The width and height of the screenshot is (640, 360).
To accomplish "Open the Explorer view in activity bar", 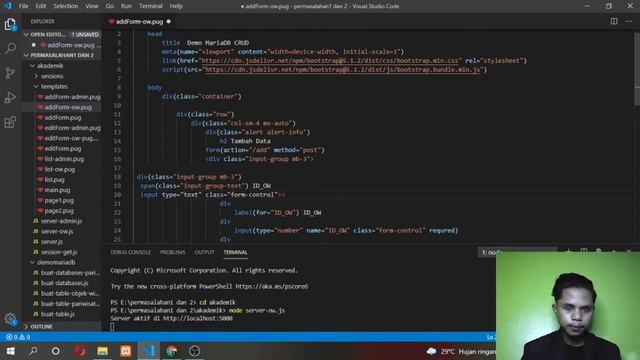I will point(10,25).
